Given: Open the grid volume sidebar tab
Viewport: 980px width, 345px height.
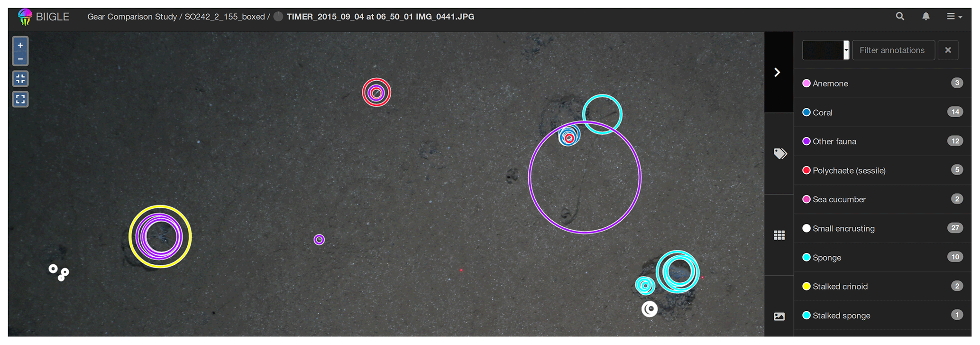Looking at the screenshot, I should pyautogui.click(x=779, y=235).
